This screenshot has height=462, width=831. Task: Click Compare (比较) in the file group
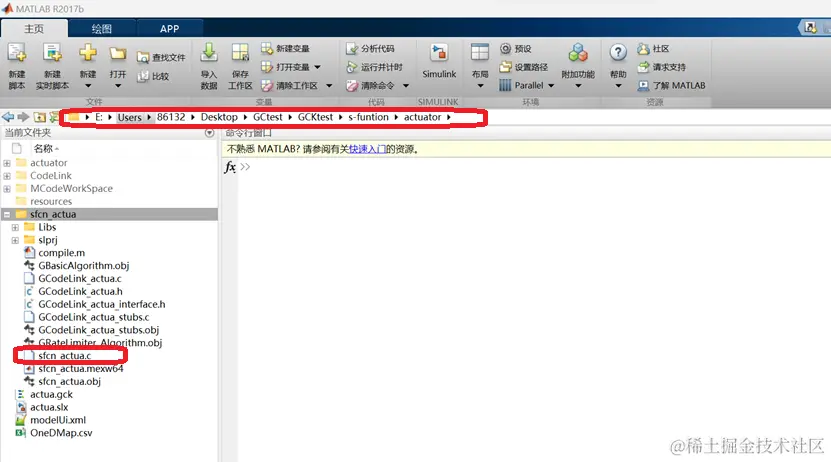click(x=153, y=76)
